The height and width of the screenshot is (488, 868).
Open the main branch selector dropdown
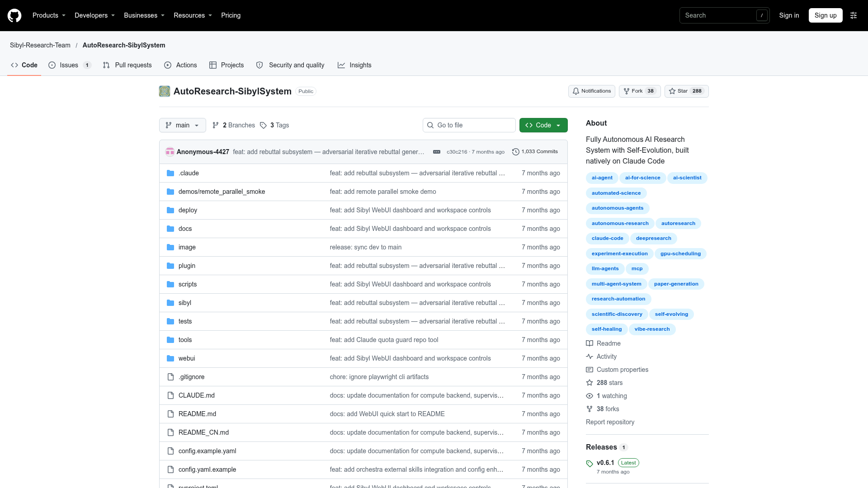tap(183, 125)
